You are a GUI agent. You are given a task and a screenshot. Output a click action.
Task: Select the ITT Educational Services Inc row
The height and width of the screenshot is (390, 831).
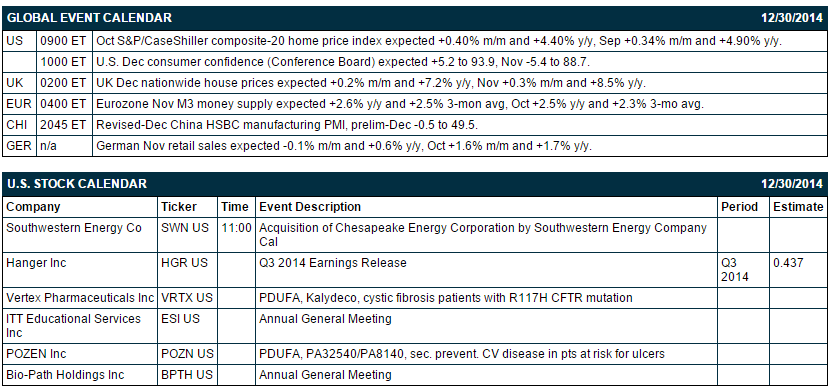tap(415, 326)
